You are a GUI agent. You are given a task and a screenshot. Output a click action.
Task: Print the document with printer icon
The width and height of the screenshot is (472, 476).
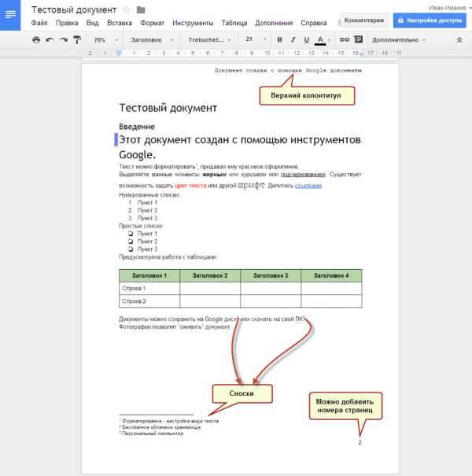[36, 40]
